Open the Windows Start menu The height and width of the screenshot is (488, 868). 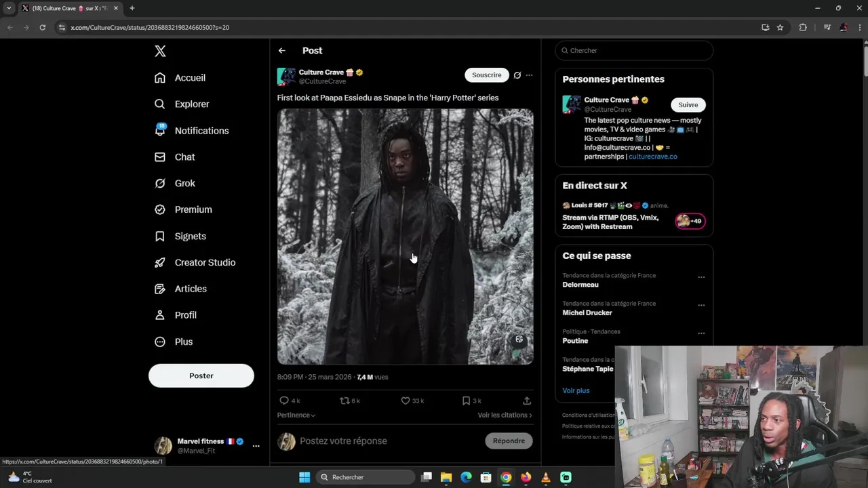click(304, 477)
